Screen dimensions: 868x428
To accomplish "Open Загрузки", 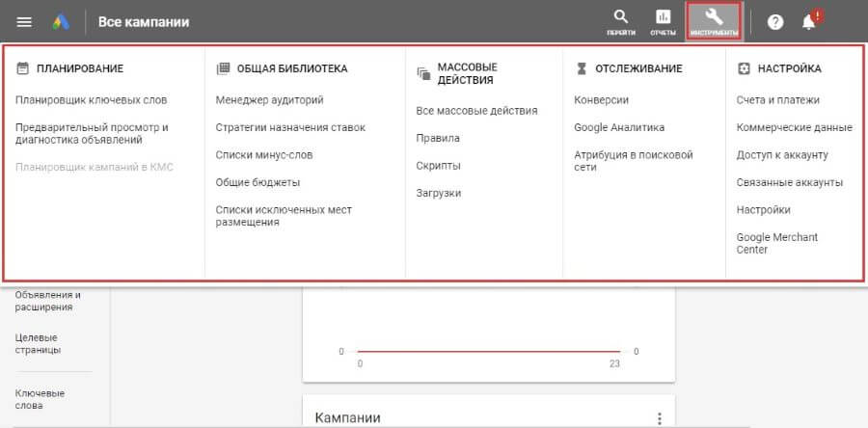I will click(439, 193).
